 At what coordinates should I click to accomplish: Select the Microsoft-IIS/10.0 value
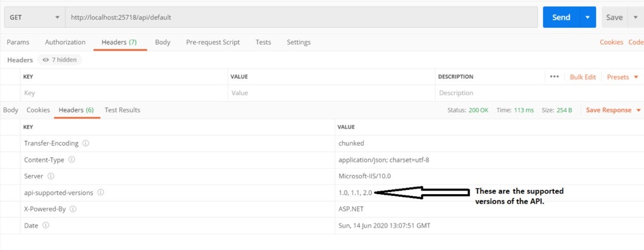[364, 176]
